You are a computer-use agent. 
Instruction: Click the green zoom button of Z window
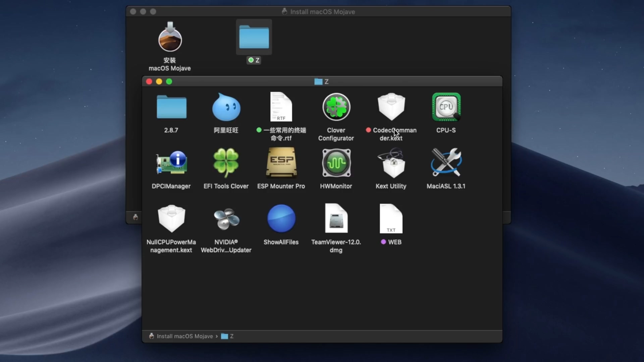(x=169, y=81)
